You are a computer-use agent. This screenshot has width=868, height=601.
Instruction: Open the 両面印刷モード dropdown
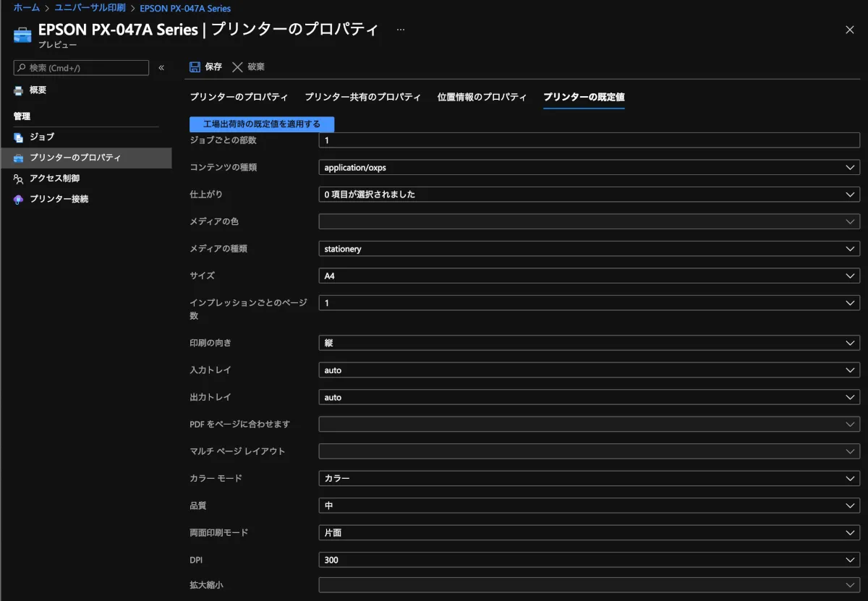pyautogui.click(x=589, y=532)
